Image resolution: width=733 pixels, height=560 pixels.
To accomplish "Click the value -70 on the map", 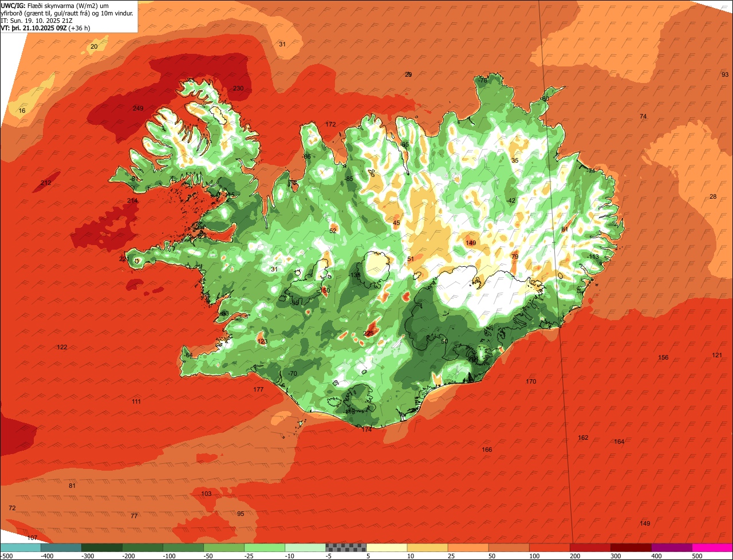I will [293, 373].
